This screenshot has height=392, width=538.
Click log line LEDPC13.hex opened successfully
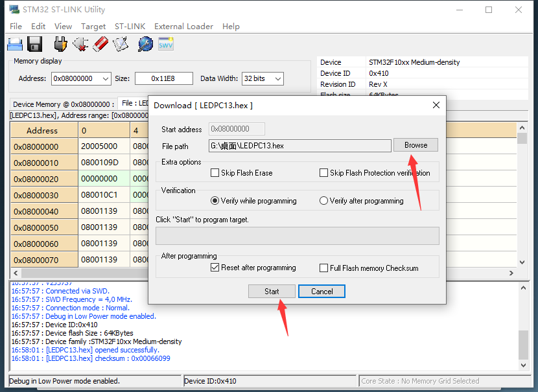86,350
